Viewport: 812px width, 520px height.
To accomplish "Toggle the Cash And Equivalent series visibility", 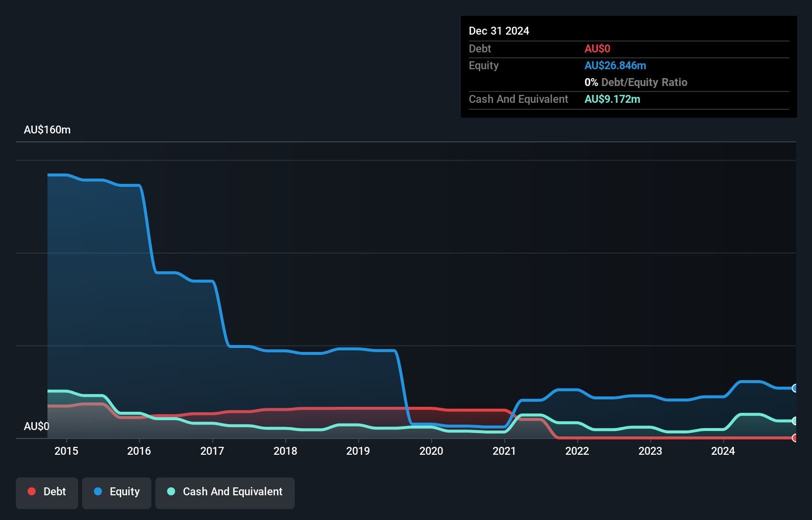I will [x=225, y=493].
